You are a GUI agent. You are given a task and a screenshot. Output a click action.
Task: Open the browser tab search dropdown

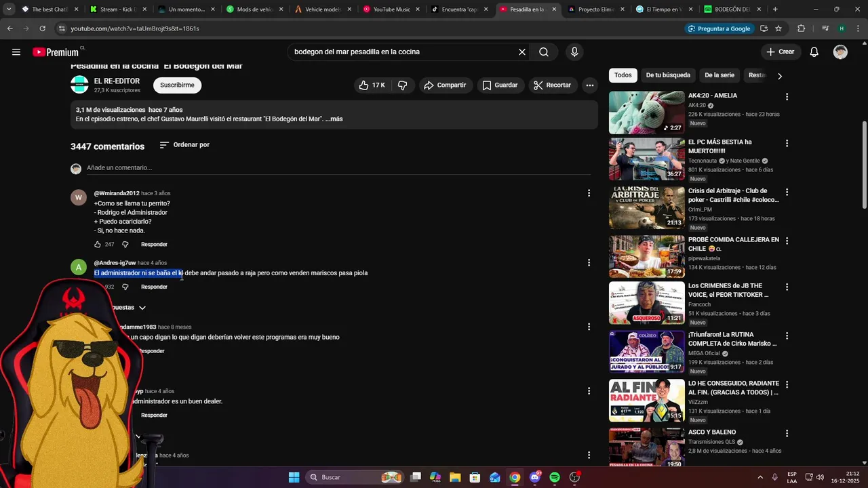coord(9,9)
